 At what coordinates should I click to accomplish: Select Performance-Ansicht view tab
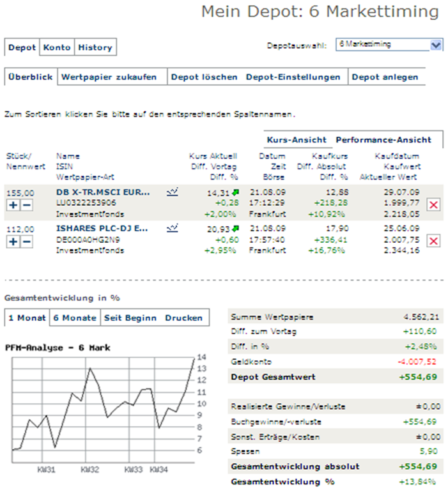click(x=383, y=140)
